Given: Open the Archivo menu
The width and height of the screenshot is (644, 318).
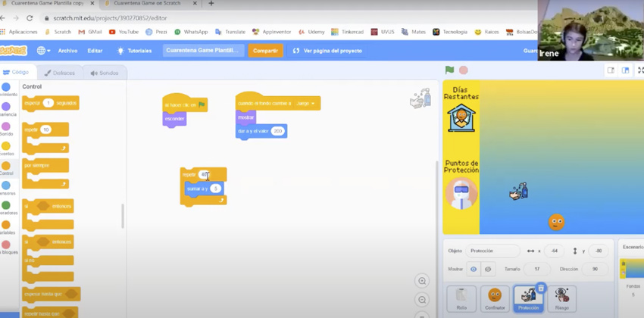Looking at the screenshot, I should click(x=67, y=51).
